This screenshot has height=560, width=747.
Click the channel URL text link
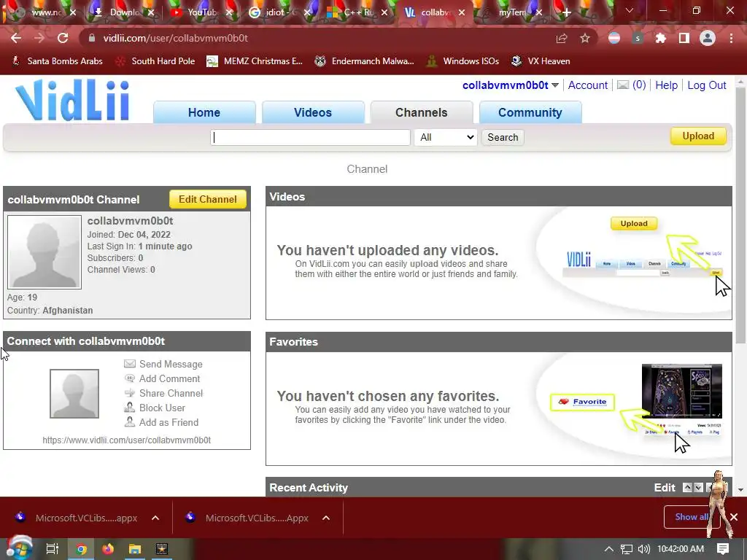click(x=127, y=440)
